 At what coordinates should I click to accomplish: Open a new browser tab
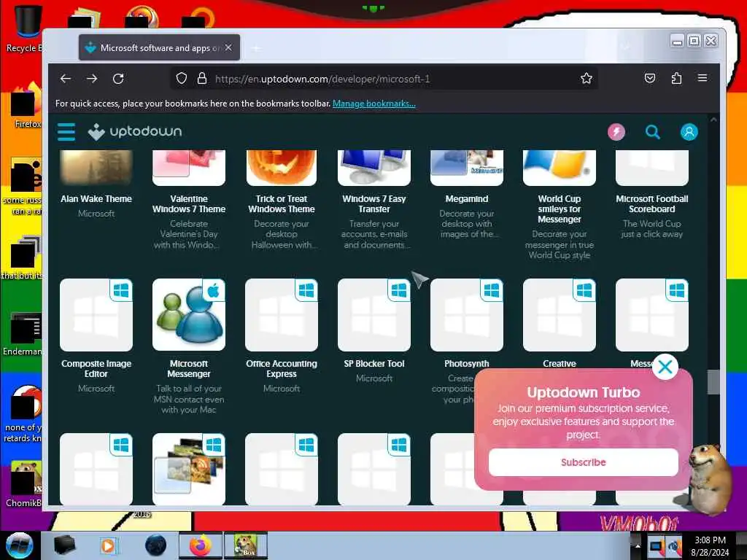(x=256, y=48)
